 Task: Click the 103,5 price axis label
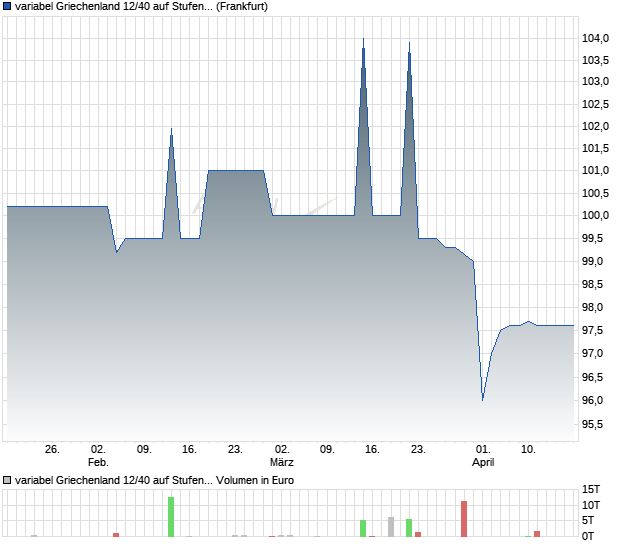point(595,60)
